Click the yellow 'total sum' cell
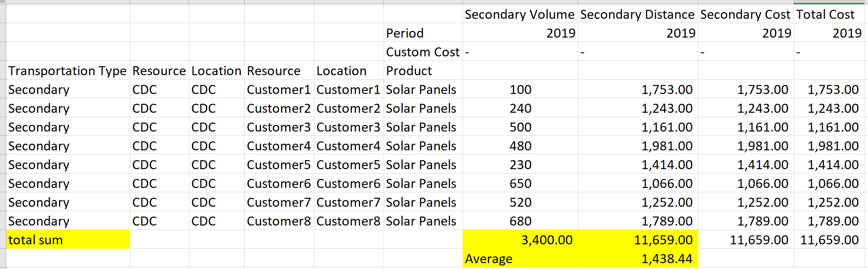Screen dimensions: 868x269 tap(68, 240)
